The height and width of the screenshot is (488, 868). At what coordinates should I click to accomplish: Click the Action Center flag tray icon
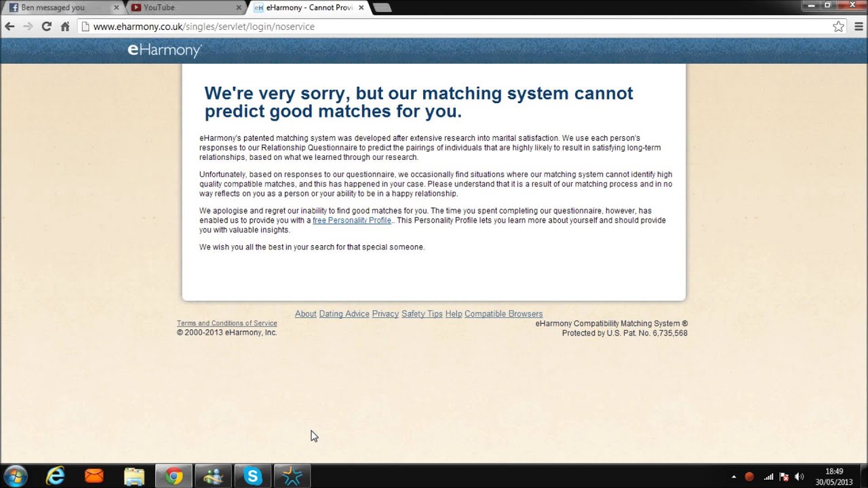(x=784, y=476)
